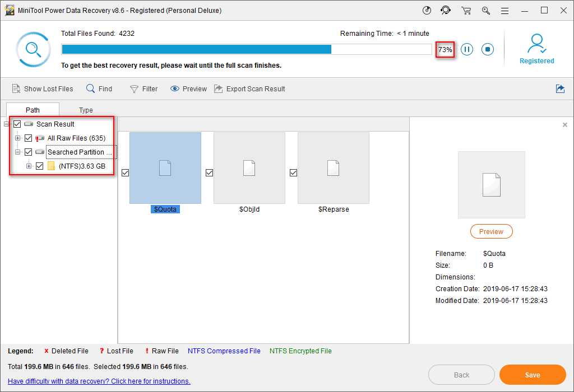Screen dimensions: 574x392
Task: Click the magnifier scan status icon
Action: pos(33,49)
